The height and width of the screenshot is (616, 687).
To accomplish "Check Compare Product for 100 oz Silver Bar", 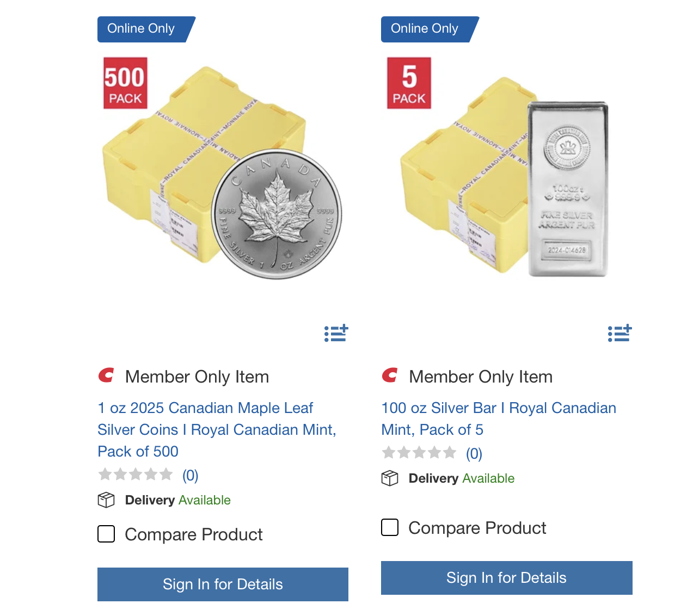I will [390, 527].
